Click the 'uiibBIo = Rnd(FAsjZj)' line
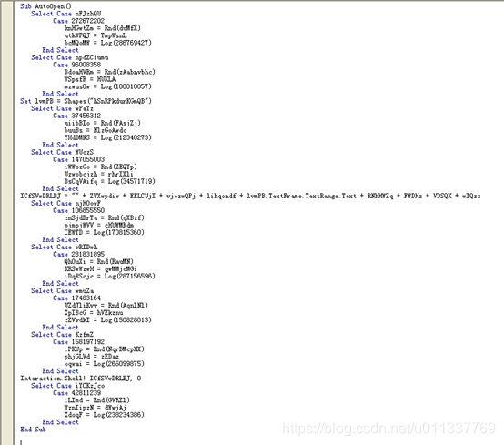 click(x=102, y=123)
